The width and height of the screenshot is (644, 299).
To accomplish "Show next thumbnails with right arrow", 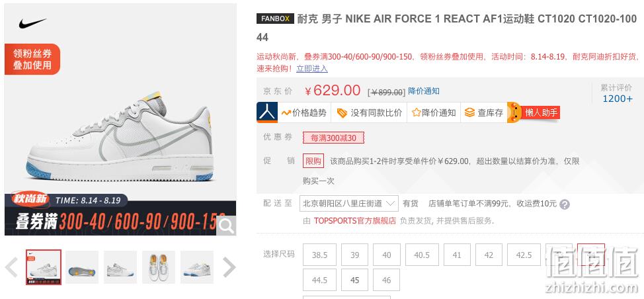I will click(229, 267).
